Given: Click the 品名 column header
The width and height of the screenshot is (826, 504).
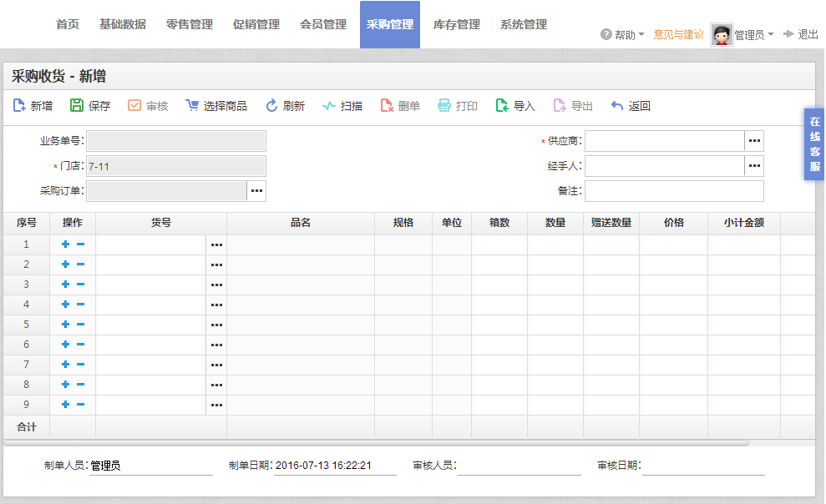Looking at the screenshot, I should 301,223.
